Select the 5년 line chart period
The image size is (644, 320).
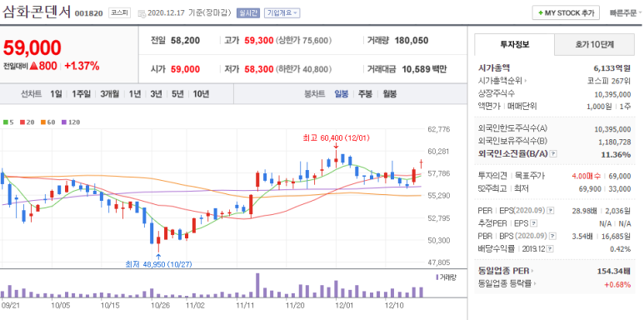(x=177, y=94)
